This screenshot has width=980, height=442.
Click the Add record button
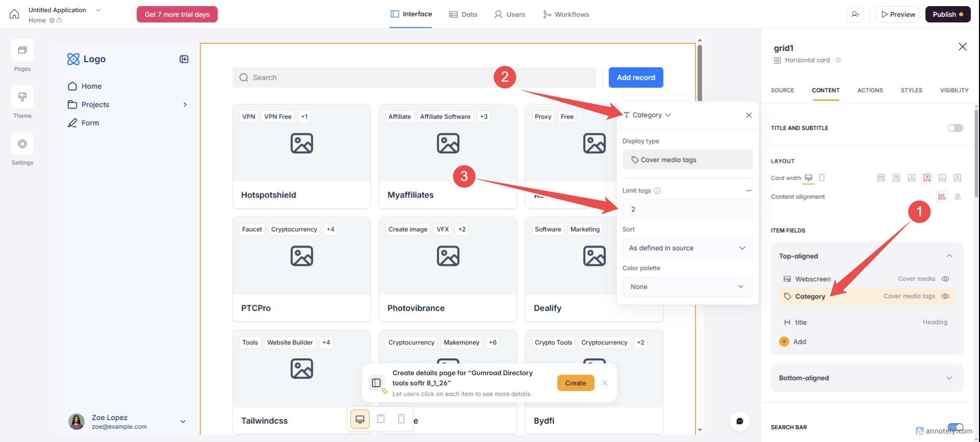coord(635,78)
